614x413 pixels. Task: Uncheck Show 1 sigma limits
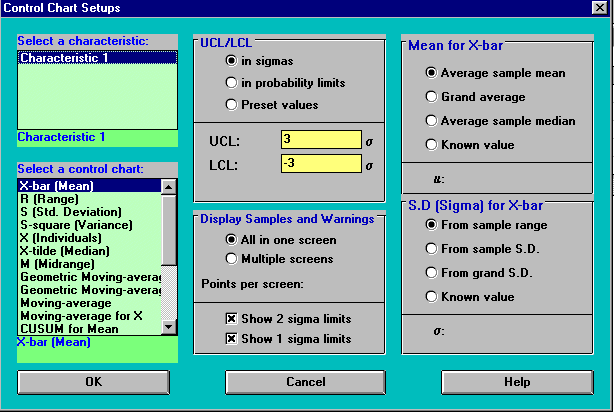pyautogui.click(x=232, y=339)
